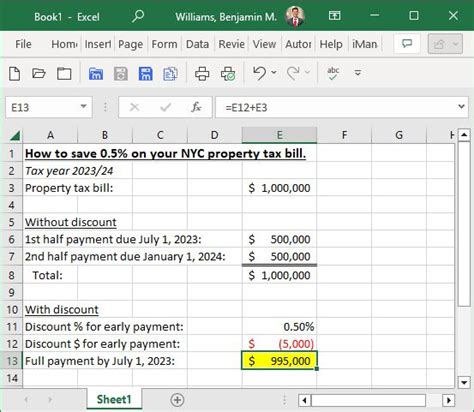The width and height of the screenshot is (474, 412).
Task: Open the Comments speech bubble
Action: pyautogui.click(x=407, y=44)
